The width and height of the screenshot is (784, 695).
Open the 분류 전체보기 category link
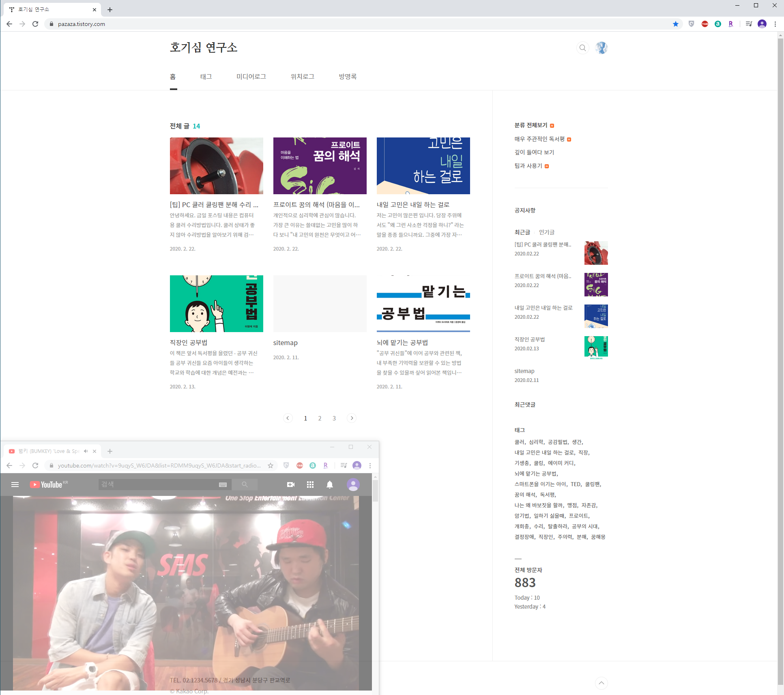point(531,125)
